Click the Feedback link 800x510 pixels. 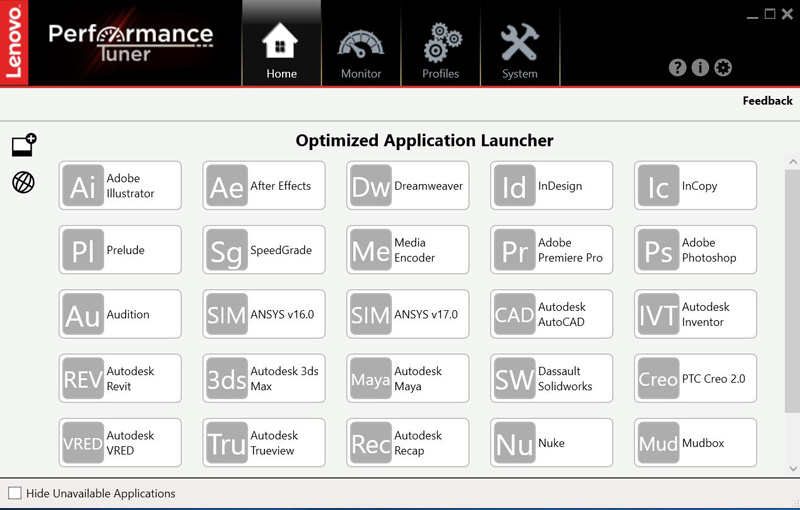click(767, 101)
